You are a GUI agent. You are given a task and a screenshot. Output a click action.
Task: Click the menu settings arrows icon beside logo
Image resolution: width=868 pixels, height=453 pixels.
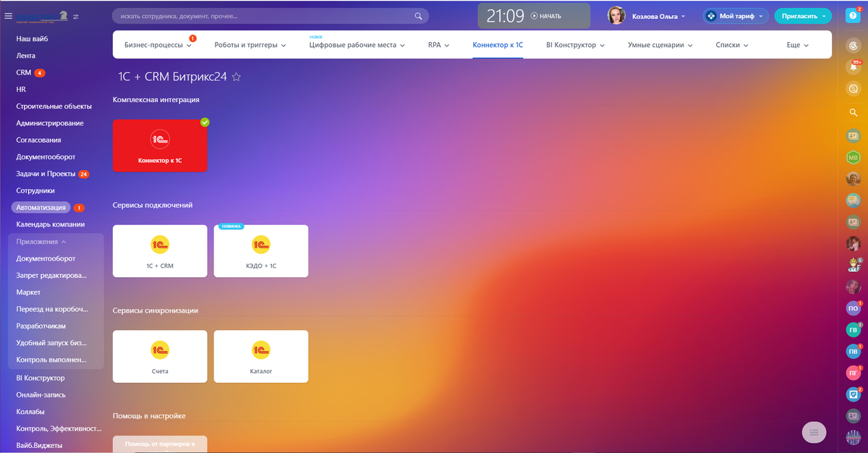77,16
